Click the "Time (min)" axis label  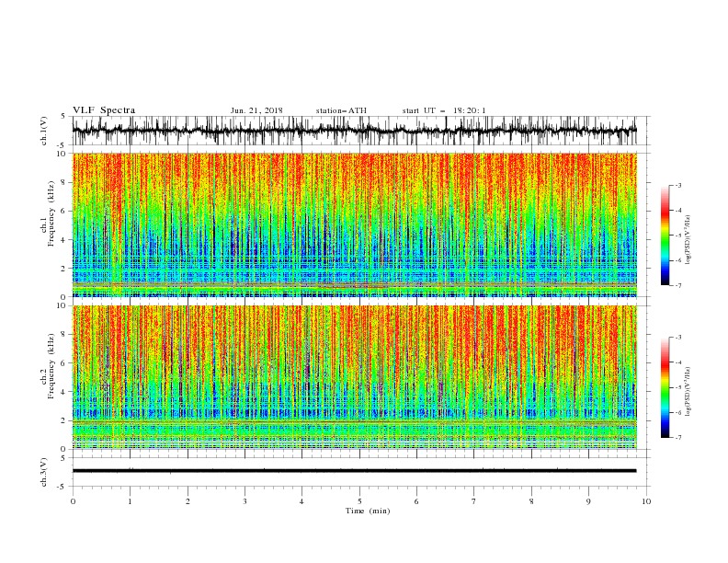(368, 511)
